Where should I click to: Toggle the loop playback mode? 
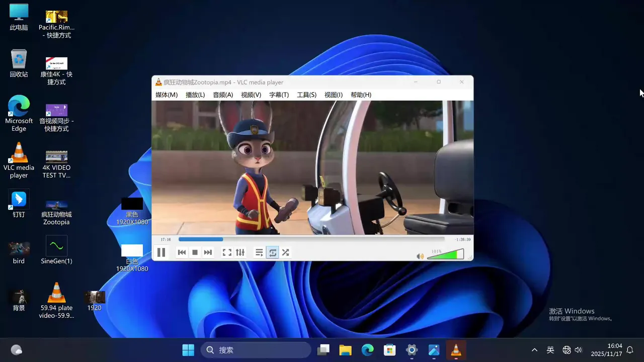click(273, 252)
